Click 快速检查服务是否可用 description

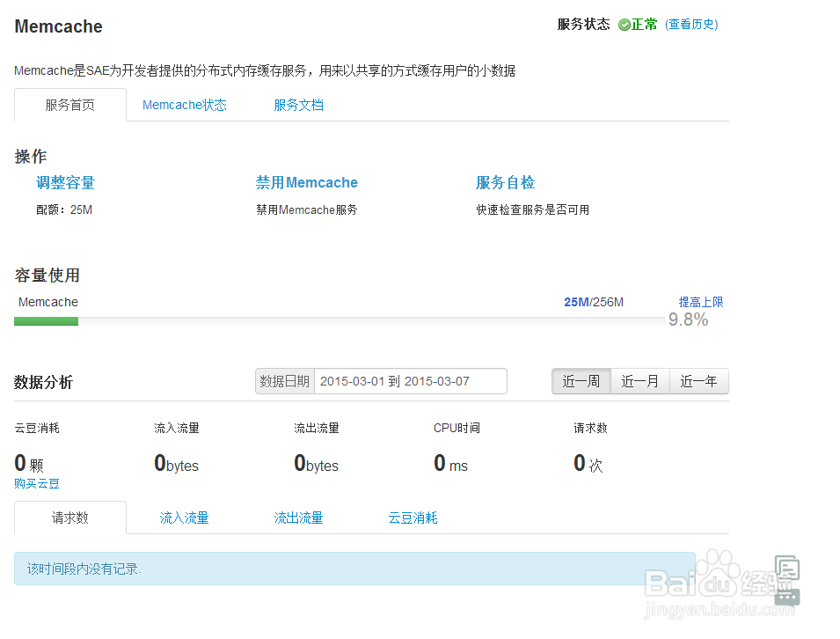tap(532, 209)
